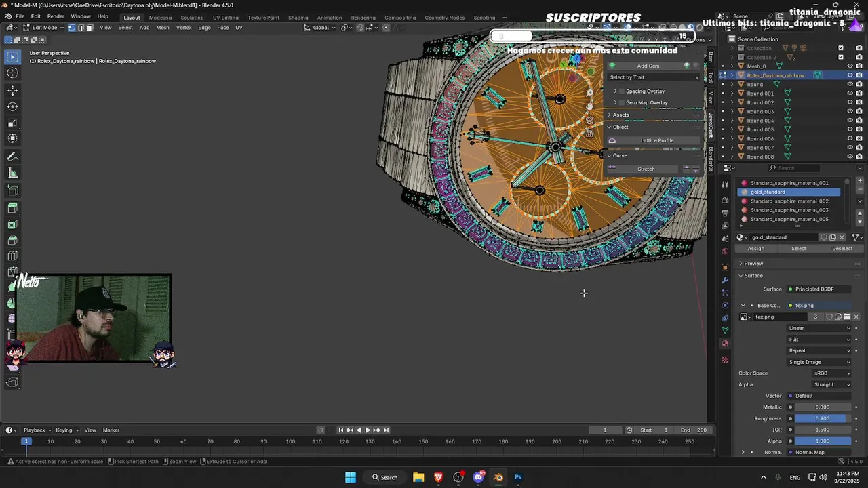Screen dimensions: 868x488
Task: Open the Select by Trait dropdown
Action: 654,77
